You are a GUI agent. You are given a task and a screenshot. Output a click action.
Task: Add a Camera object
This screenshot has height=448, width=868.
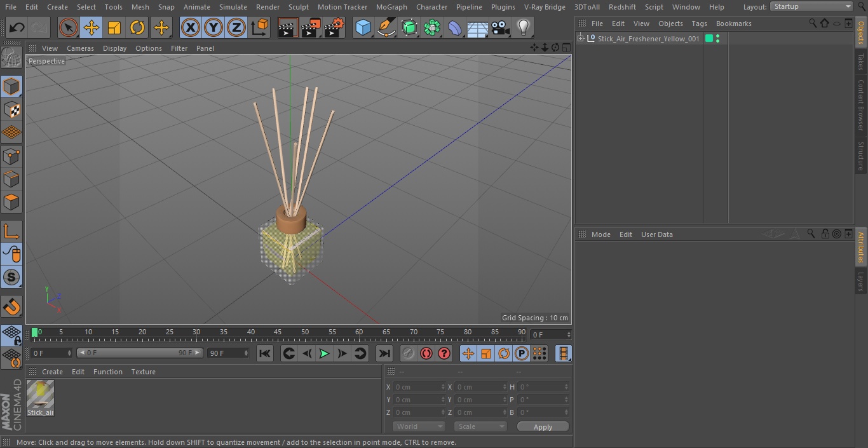(x=501, y=27)
